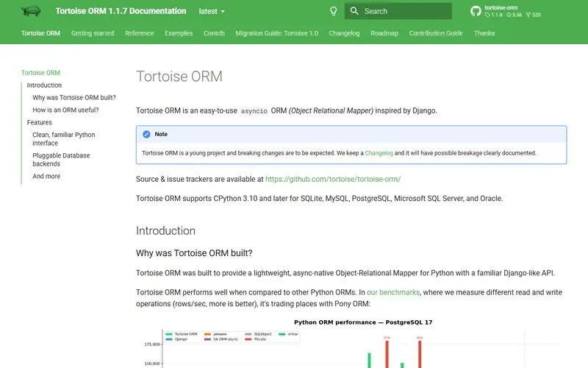Open 'Why was Tortoise ORM built?' sidebar link
This screenshot has width=588, height=368.
(x=74, y=98)
